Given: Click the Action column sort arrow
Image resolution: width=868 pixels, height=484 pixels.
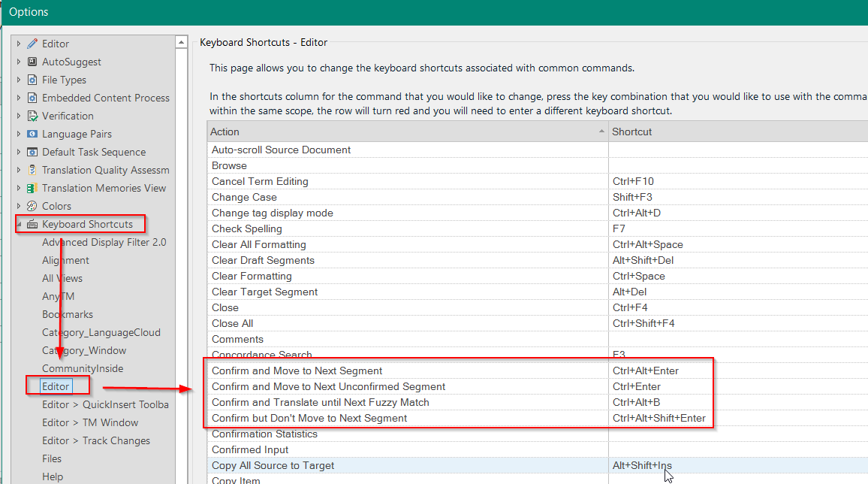Looking at the screenshot, I should [x=601, y=132].
